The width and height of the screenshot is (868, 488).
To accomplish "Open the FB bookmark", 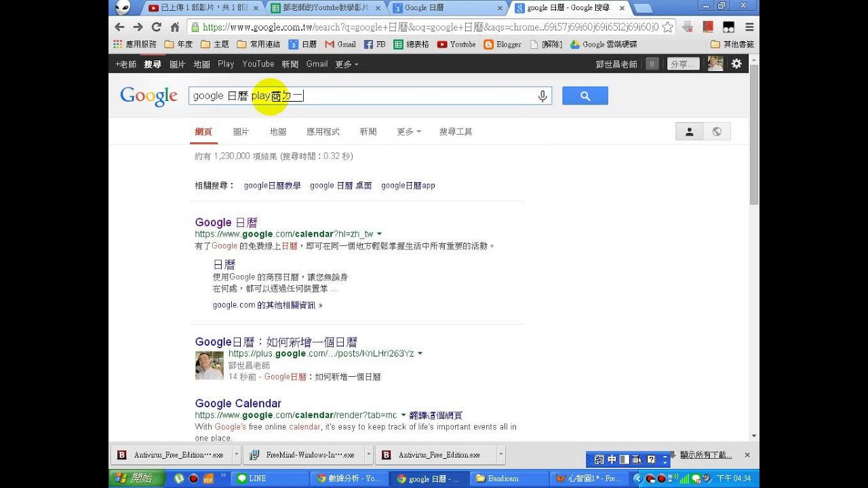I will 375,44.
